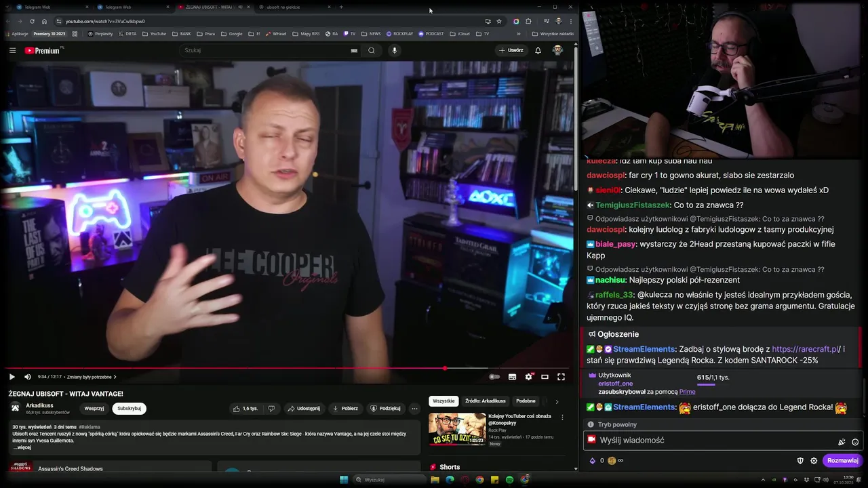Bookmark this page with star icon
This screenshot has height=488, width=868.
click(x=499, y=21)
